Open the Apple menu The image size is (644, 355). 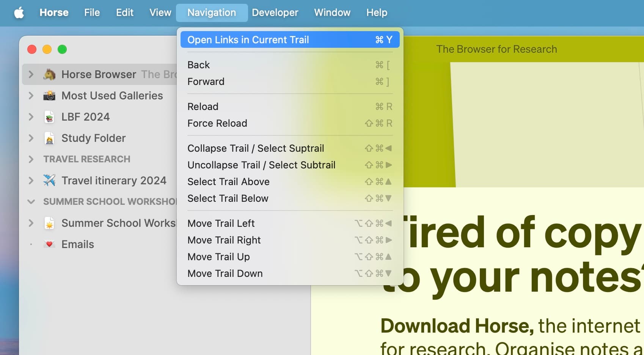point(19,13)
